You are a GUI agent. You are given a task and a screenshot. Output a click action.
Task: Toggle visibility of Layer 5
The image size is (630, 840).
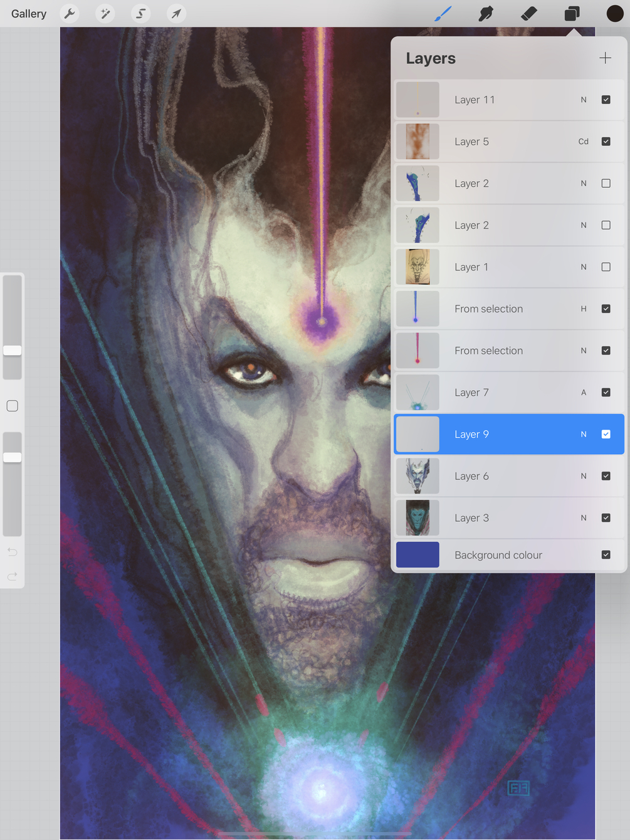(606, 142)
